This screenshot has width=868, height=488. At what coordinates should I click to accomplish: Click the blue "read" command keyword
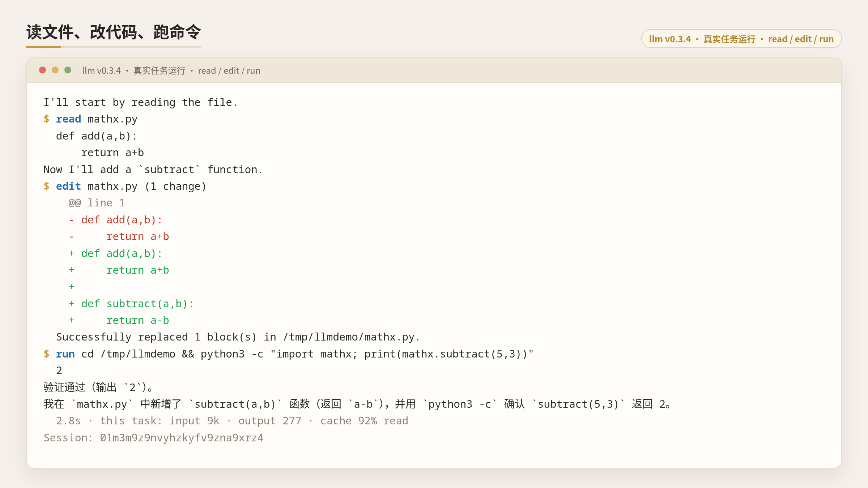click(x=68, y=119)
